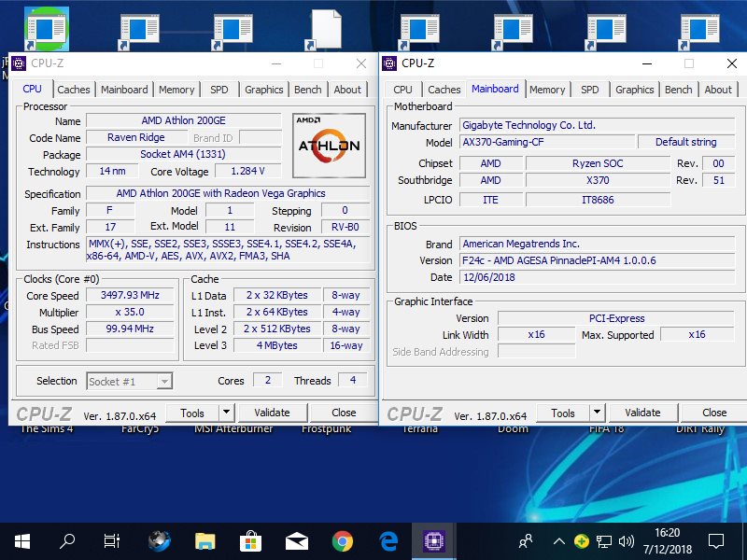The image size is (747, 560).
Task: Switch to SPD tab in right CPU-Z window
Action: pyautogui.click(x=590, y=90)
